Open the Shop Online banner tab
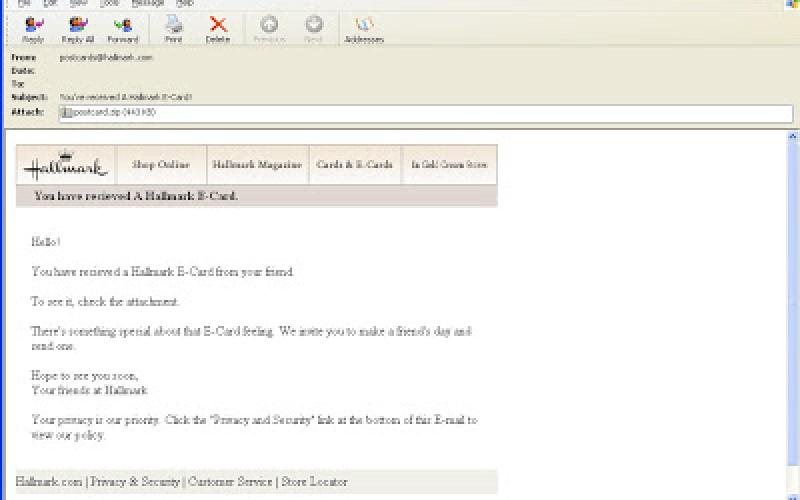Image resolution: width=800 pixels, height=500 pixels. [x=161, y=165]
